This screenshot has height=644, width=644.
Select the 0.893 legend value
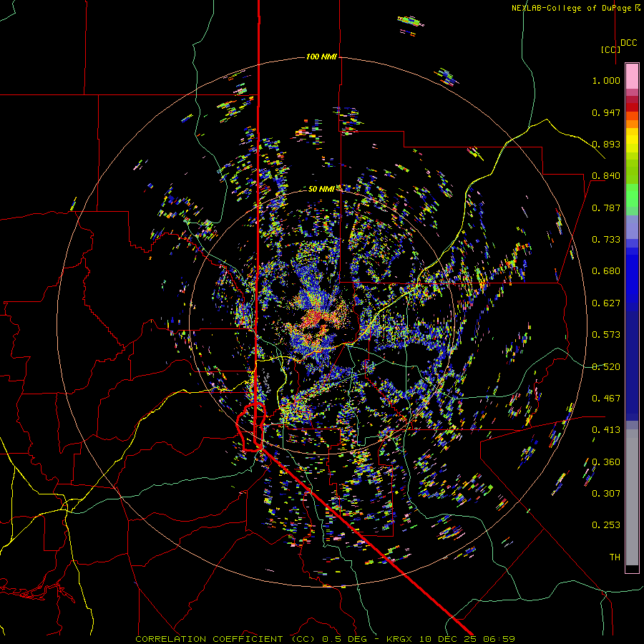pos(606,144)
